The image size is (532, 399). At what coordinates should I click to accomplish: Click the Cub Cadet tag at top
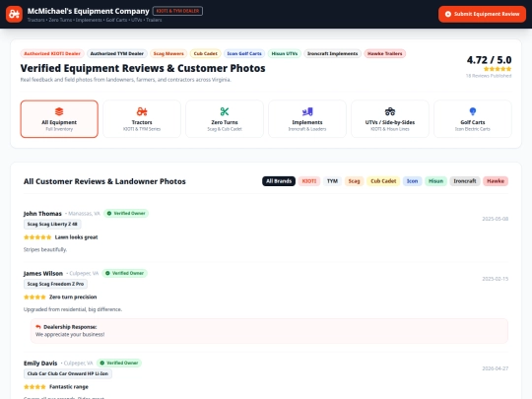click(205, 53)
